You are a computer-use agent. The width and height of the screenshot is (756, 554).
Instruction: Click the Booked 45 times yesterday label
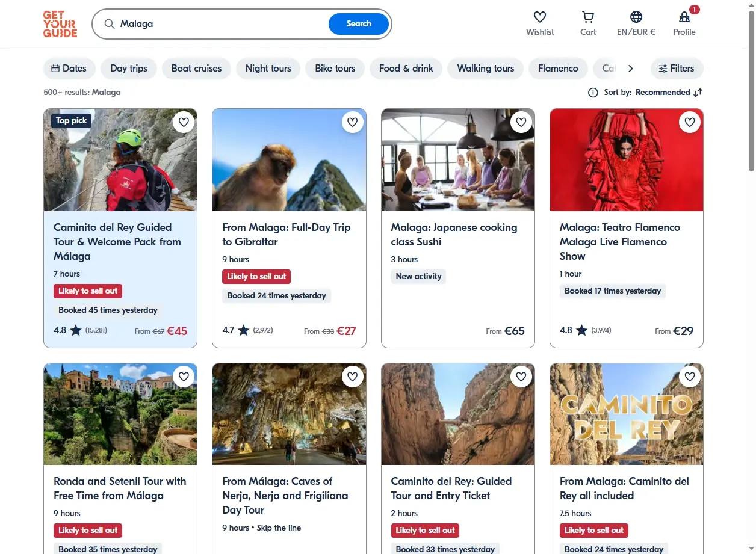[108, 310]
